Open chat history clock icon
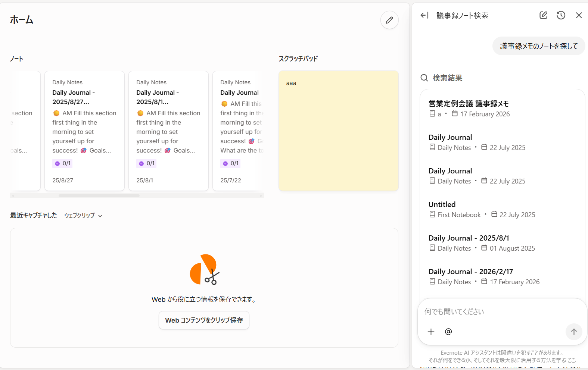588x370 pixels. pos(561,15)
